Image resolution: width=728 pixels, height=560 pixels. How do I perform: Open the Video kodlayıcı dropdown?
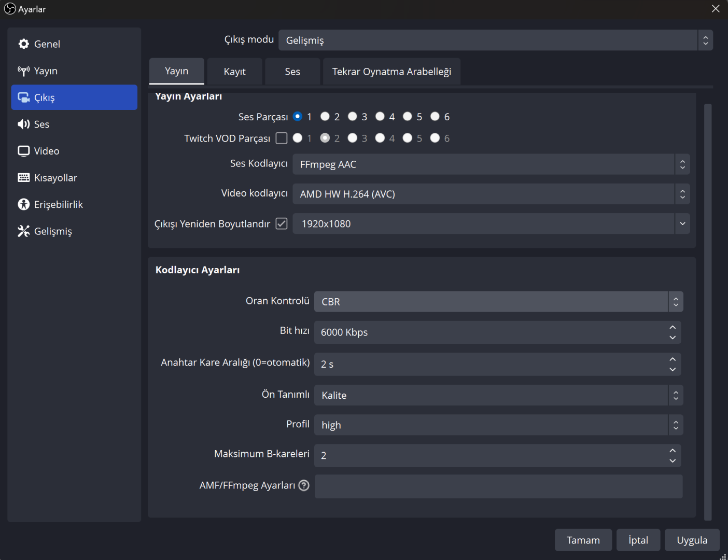click(491, 194)
